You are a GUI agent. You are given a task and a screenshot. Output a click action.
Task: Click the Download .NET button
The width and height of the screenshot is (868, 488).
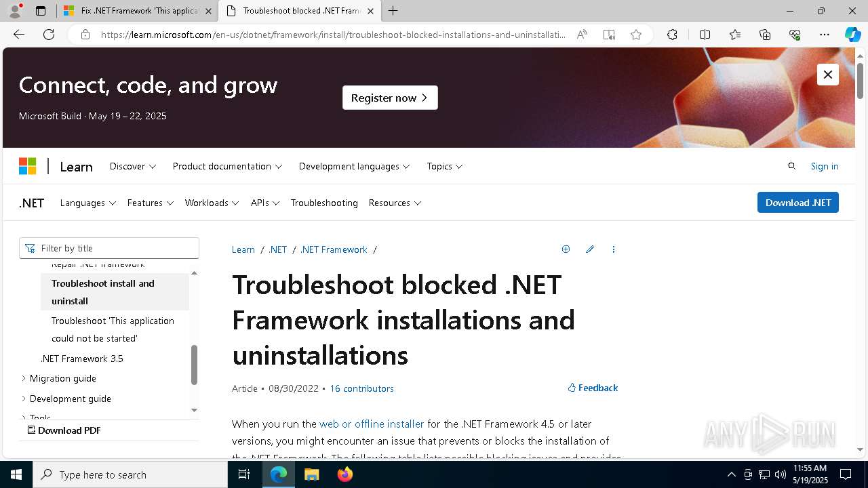(x=798, y=203)
